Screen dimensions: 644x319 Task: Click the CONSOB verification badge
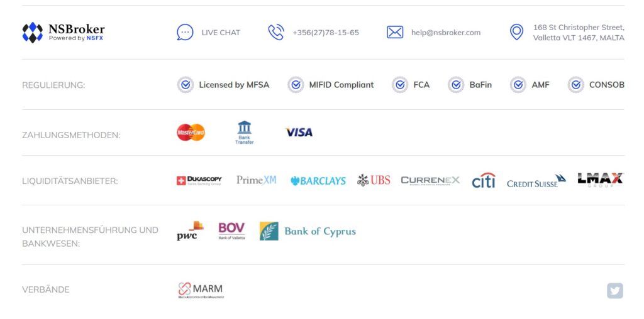pyautogui.click(x=576, y=85)
